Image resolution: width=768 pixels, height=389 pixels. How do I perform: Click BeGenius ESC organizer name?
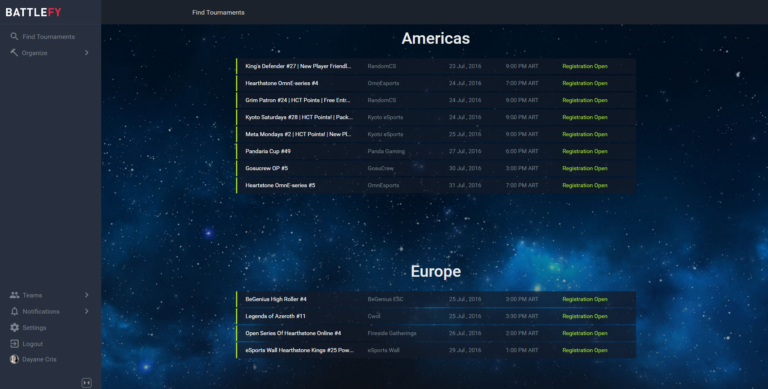(x=385, y=299)
